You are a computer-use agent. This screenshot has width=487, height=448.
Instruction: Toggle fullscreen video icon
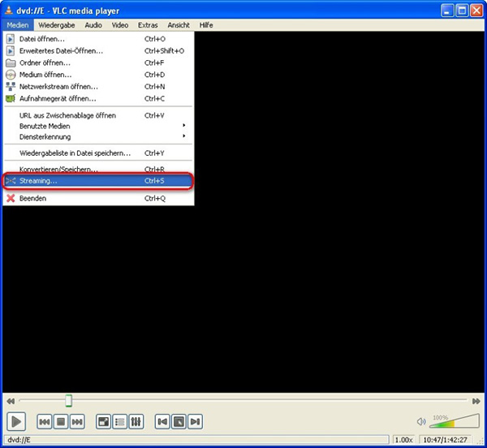coord(103,422)
